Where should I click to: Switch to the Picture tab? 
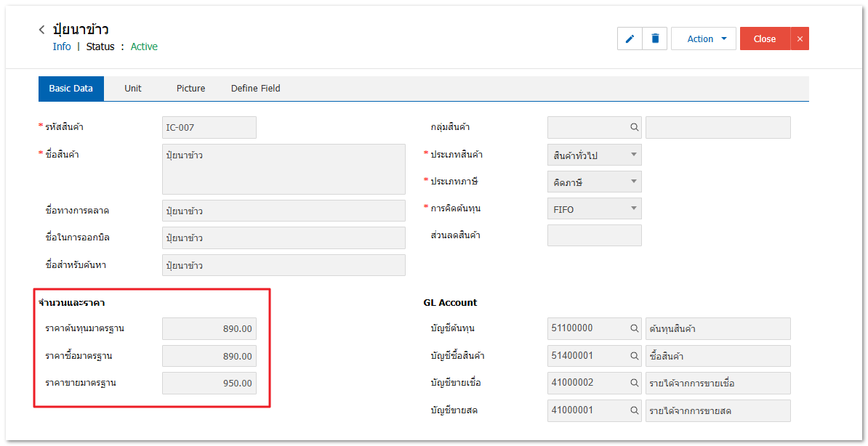(x=190, y=89)
